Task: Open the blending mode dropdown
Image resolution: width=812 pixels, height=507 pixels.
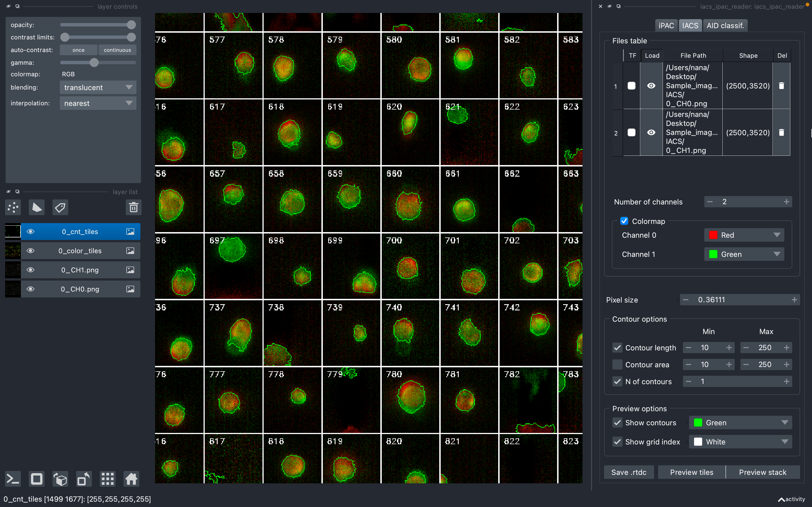Action: [98, 88]
